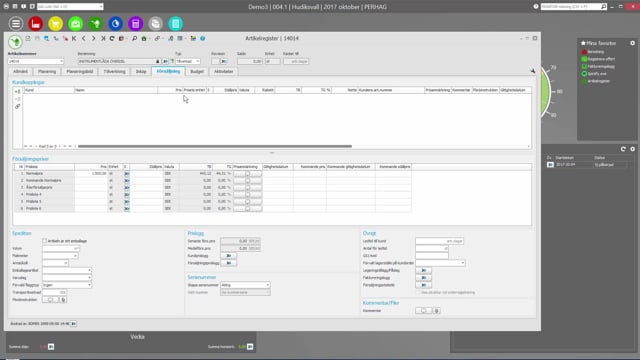This screenshot has height=360, width=640.
Task: Open Mina favoriter settings gear
Action: coord(632,43)
